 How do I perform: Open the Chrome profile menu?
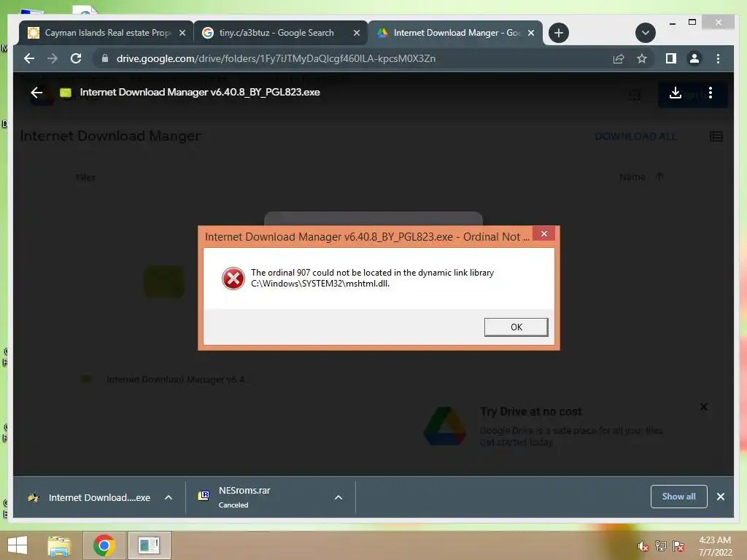[x=694, y=58]
